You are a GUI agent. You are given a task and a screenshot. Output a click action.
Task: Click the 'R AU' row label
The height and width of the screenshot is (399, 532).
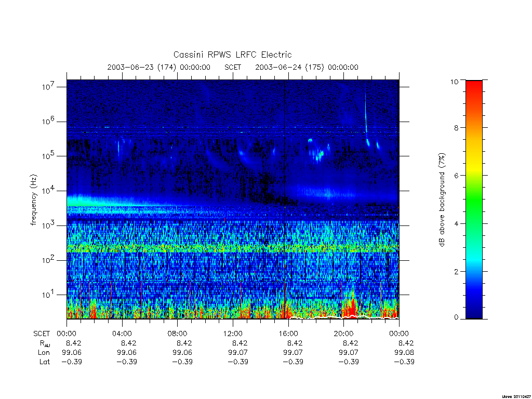[45, 343]
